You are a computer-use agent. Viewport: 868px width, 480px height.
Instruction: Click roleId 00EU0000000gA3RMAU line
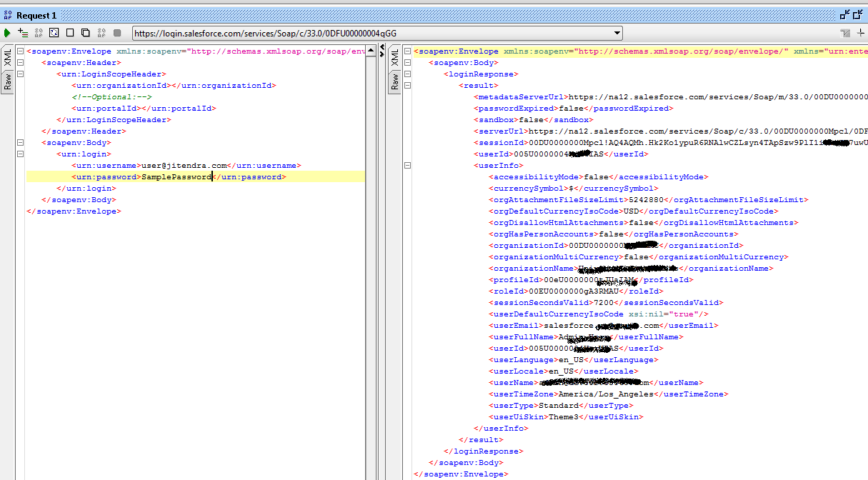click(x=576, y=291)
